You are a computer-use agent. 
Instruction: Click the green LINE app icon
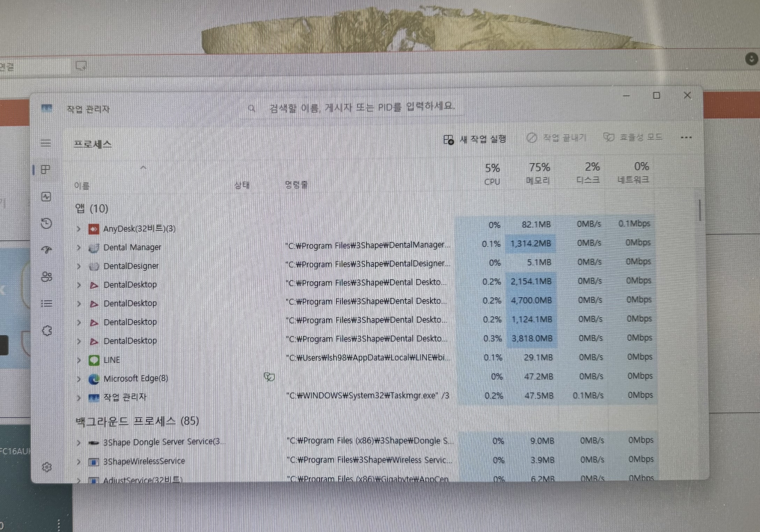click(x=94, y=360)
